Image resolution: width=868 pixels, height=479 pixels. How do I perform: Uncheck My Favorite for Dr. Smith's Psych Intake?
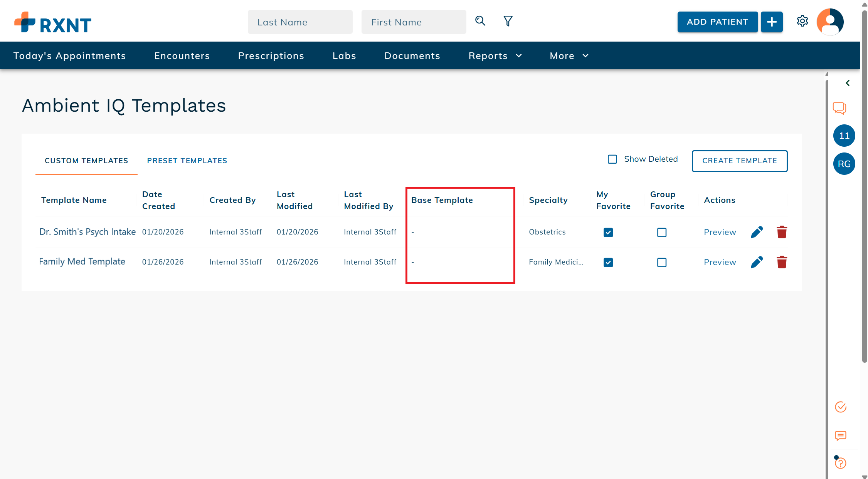pos(608,233)
